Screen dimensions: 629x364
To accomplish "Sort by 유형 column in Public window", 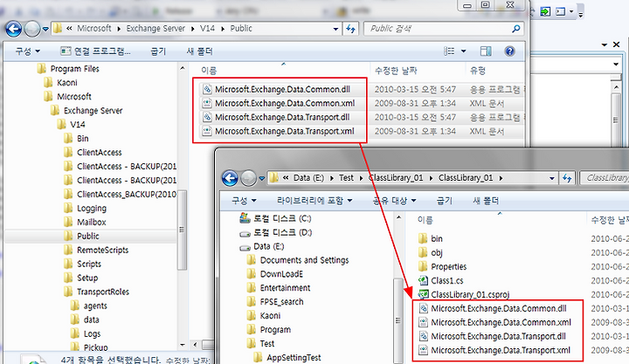I will [x=478, y=71].
